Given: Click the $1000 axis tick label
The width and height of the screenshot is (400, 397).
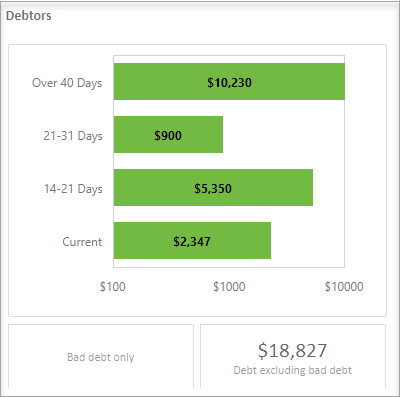Looking at the screenshot, I should point(229,287).
